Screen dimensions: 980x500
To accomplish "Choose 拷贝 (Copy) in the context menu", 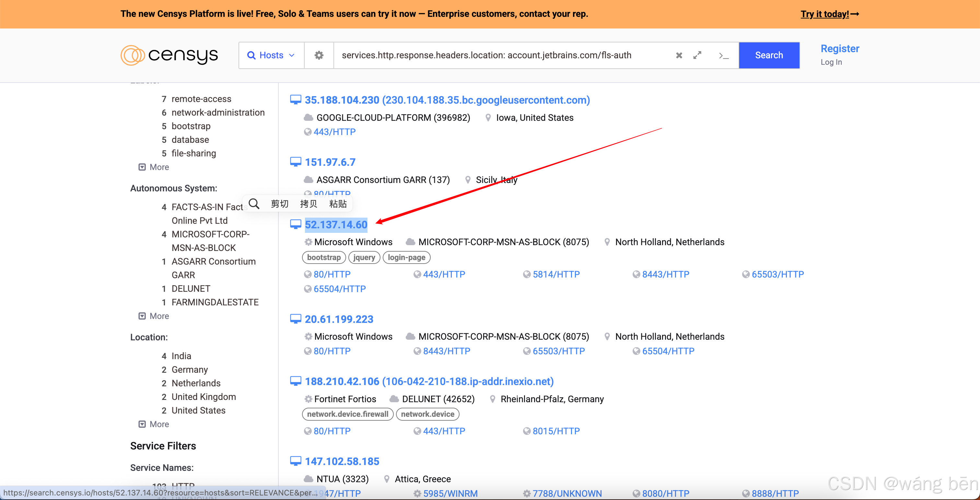I will (x=308, y=204).
